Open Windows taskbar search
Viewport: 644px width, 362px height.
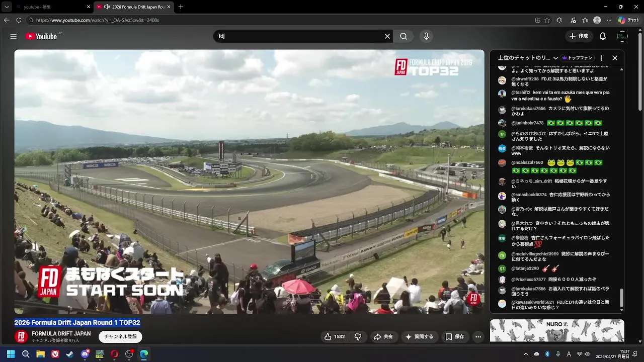click(26, 354)
